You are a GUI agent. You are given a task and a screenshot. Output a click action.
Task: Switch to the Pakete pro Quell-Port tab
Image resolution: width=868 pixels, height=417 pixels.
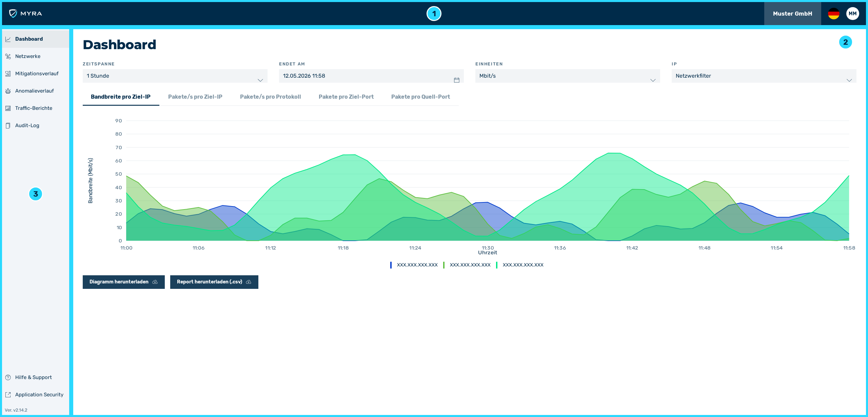click(420, 97)
